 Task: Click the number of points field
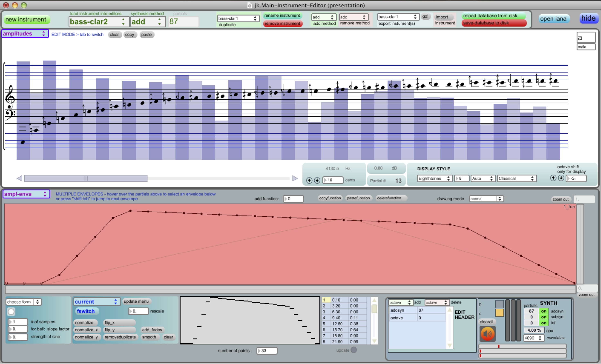(x=267, y=351)
